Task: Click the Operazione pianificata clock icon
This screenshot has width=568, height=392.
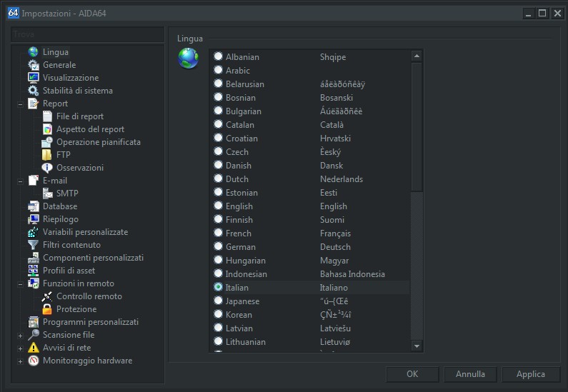Action: click(x=47, y=142)
